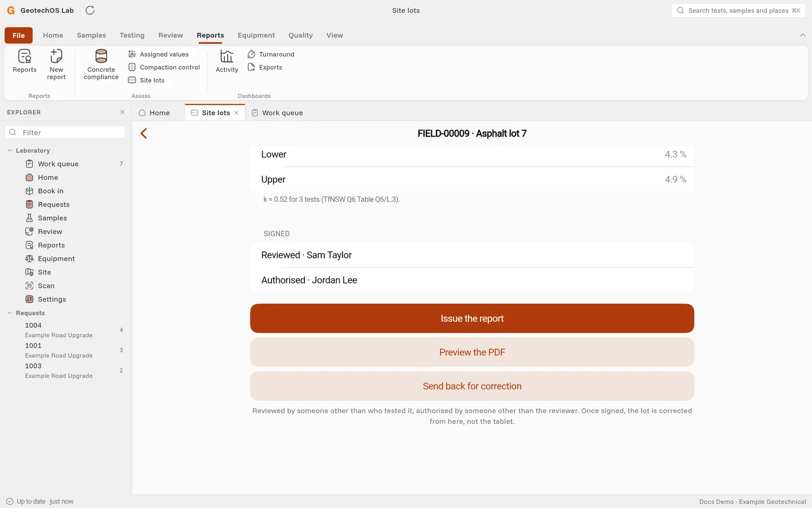Open Site in the Explorer sidebar
This screenshot has height=508, width=812.
pos(65,272)
